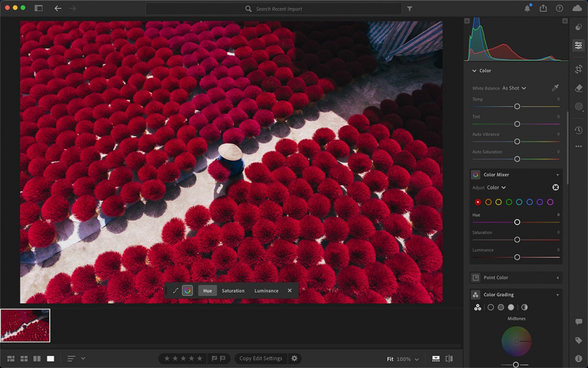Collapse the Color section

(474, 71)
